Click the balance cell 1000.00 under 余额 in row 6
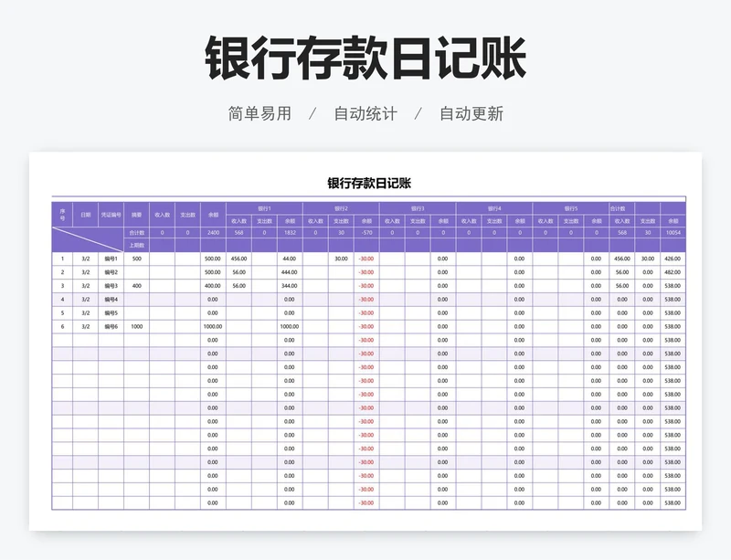The width and height of the screenshot is (731, 560). click(213, 326)
